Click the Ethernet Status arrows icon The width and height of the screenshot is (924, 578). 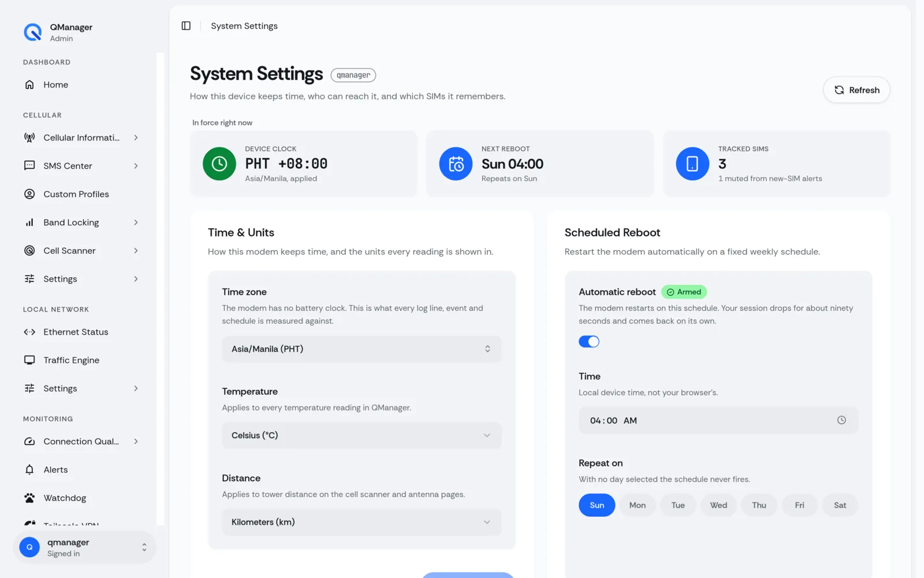click(29, 332)
